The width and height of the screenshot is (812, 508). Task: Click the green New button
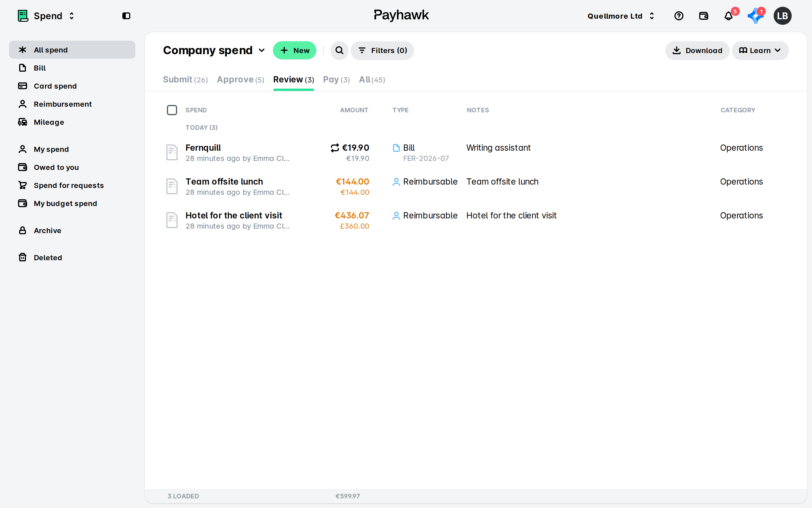(x=294, y=51)
